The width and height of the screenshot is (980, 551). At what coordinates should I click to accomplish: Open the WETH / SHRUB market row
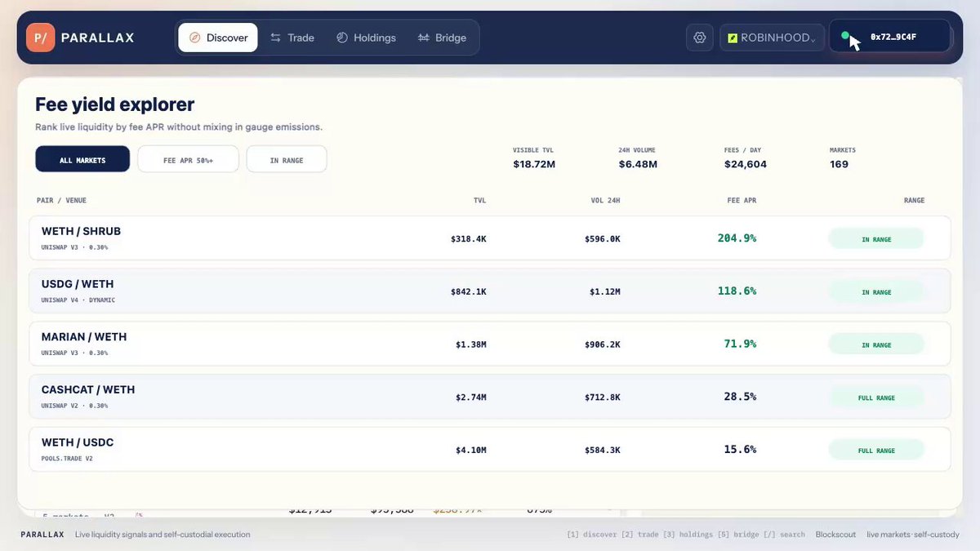click(x=490, y=238)
